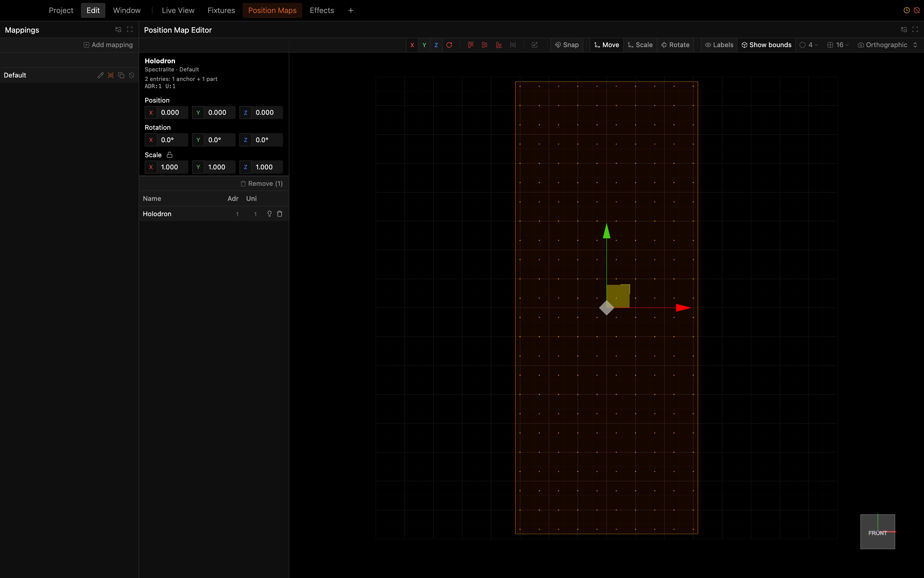The height and width of the screenshot is (578, 924).
Task: Switch to the Live View tab
Action: [x=178, y=10]
